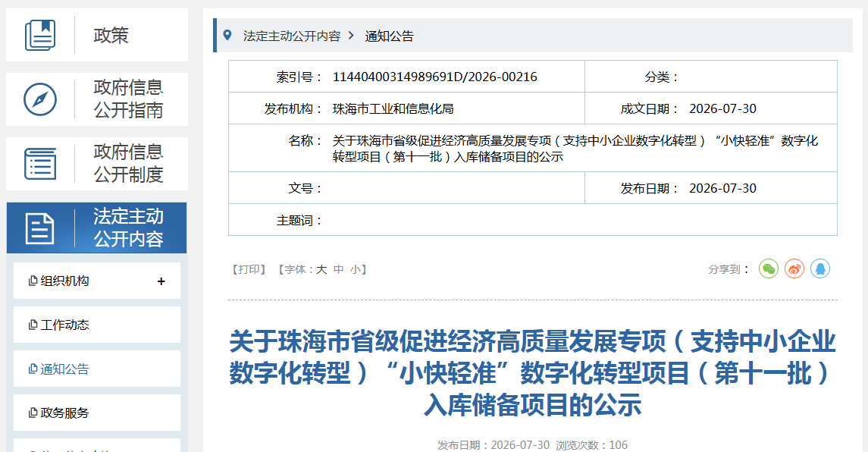This screenshot has height=452, width=868.
Task: Open 通知公告 in the sidebar
Action: (x=97, y=369)
